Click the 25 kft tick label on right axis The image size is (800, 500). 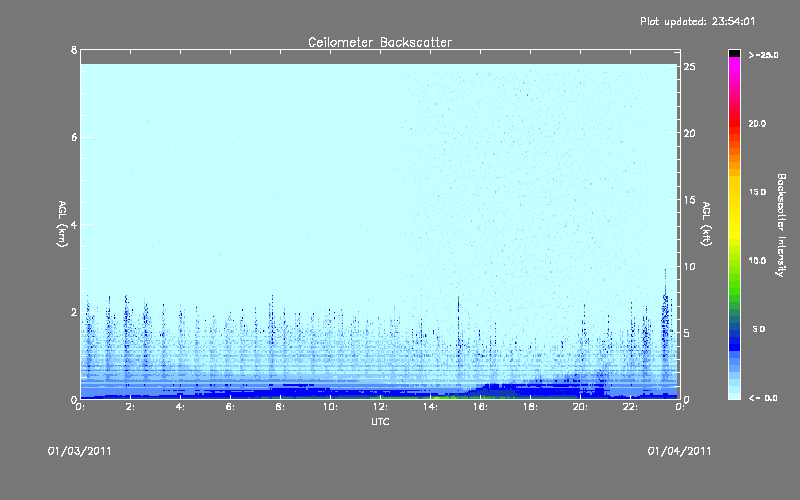[689, 67]
